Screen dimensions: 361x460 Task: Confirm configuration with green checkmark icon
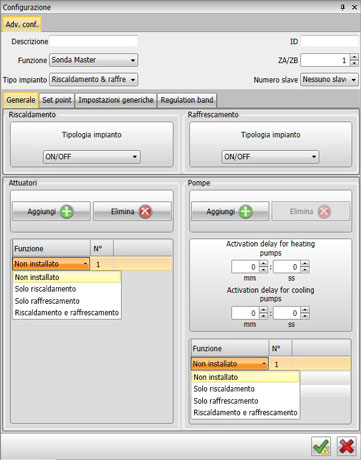321,446
